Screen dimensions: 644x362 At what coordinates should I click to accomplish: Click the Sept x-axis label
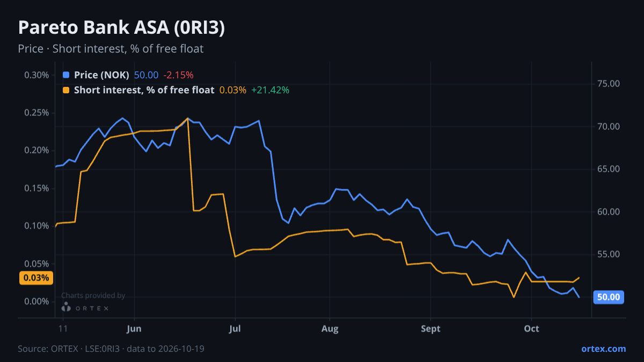430,329
